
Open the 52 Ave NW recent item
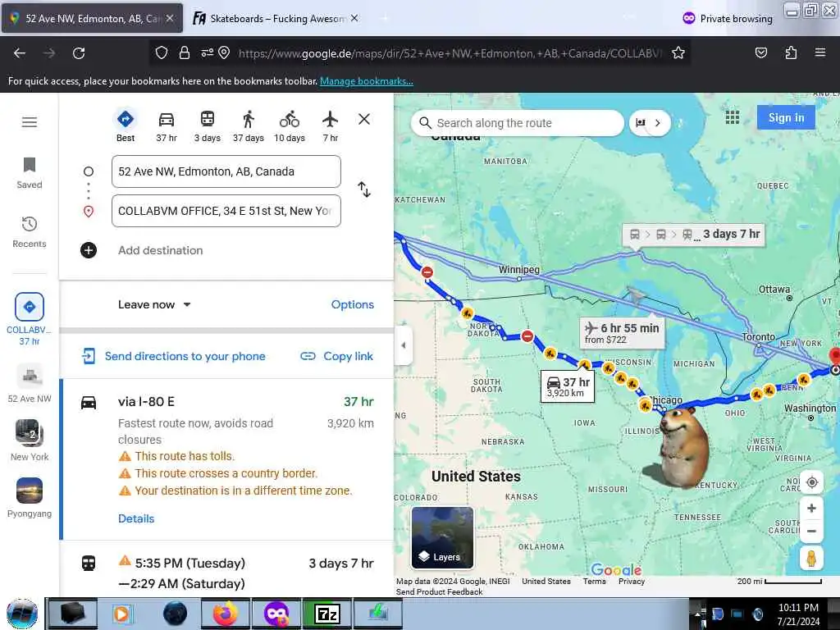pos(30,383)
